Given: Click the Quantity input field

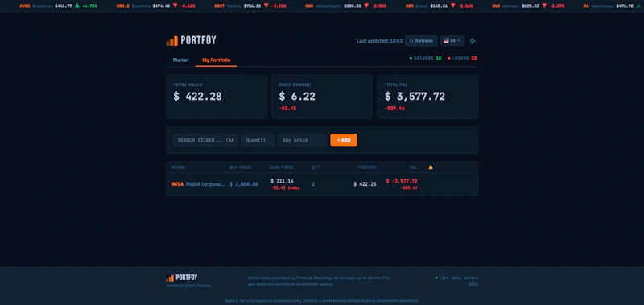Looking at the screenshot, I should click(258, 140).
